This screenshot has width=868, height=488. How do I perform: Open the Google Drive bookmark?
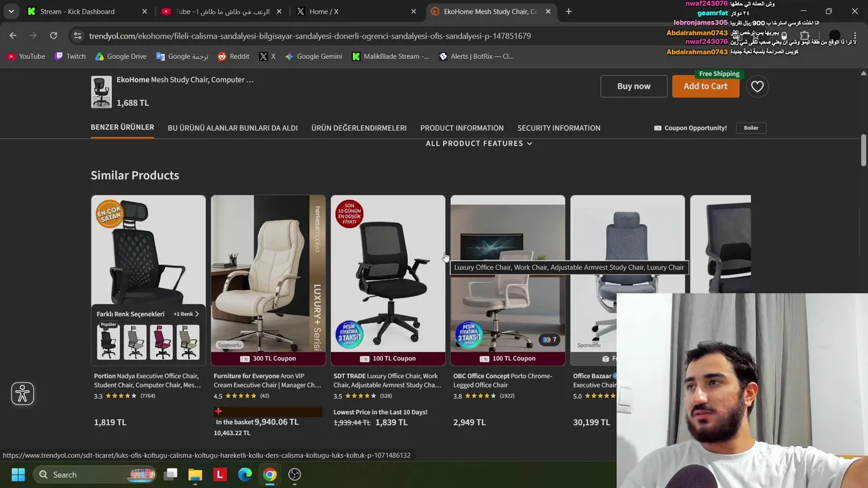(120, 56)
